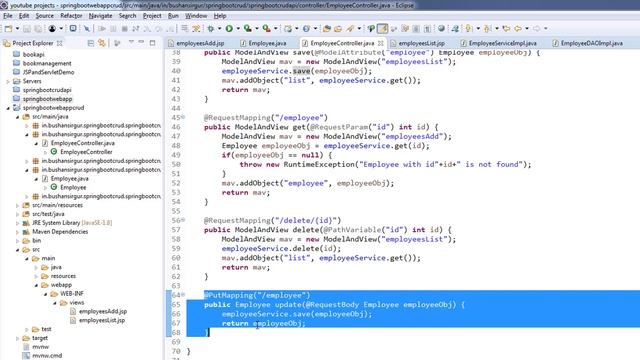Select employeesAdd.jsp file under views
This screenshot has width=640, height=360.
point(103,311)
